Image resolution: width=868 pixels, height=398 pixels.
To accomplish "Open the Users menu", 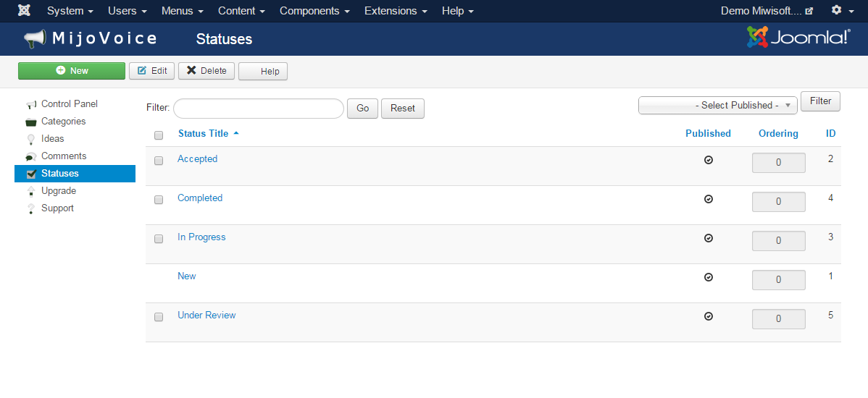I will coord(127,11).
